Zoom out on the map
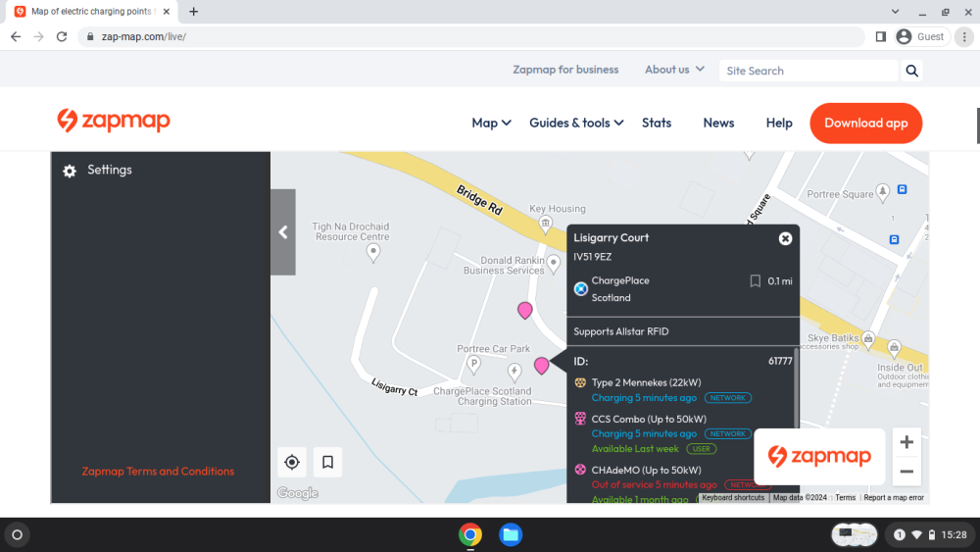This screenshot has width=980, height=552. [x=906, y=472]
